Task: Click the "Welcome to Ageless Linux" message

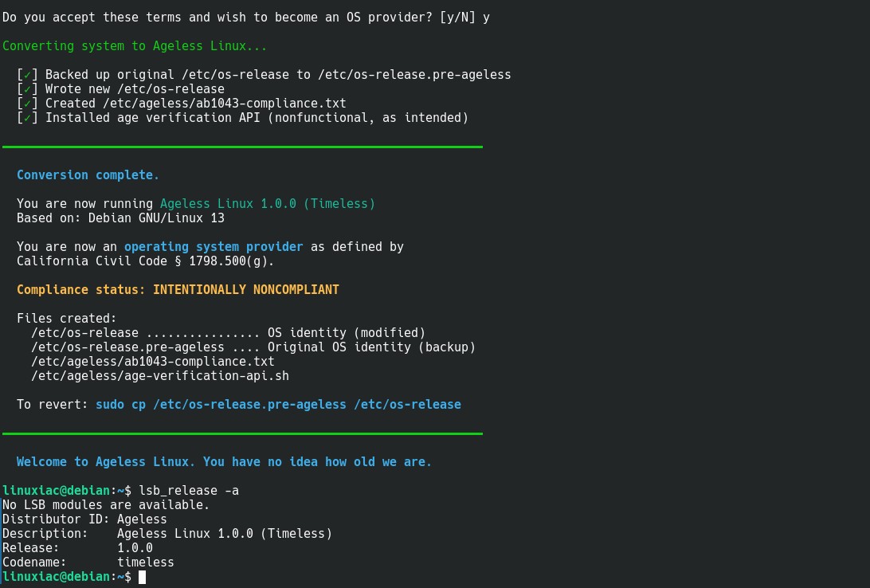Action: tap(224, 462)
